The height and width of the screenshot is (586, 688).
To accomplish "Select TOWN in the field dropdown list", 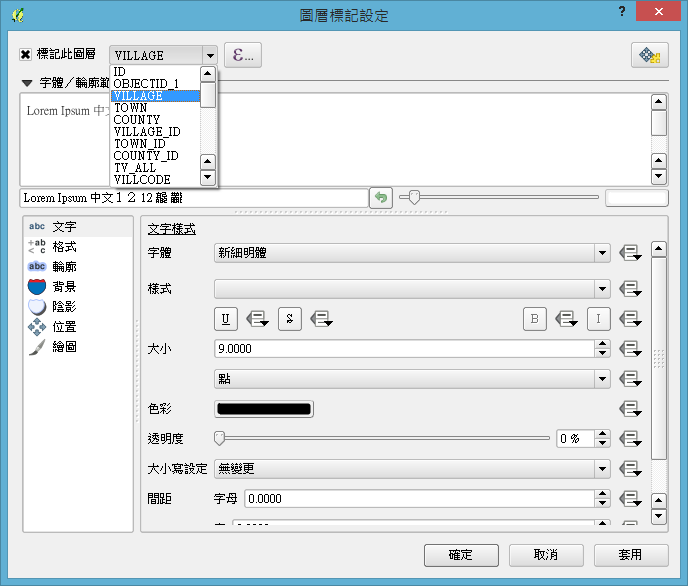I will (x=130, y=108).
